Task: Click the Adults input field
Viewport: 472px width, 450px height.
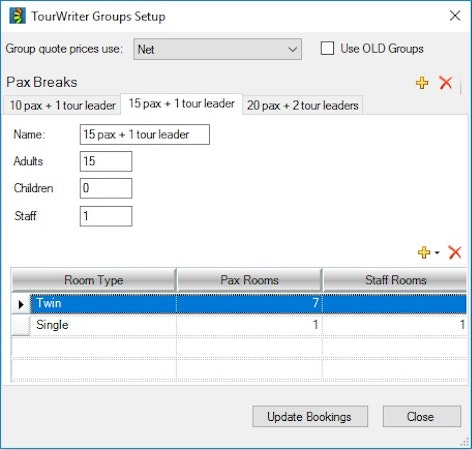Action: pos(106,161)
